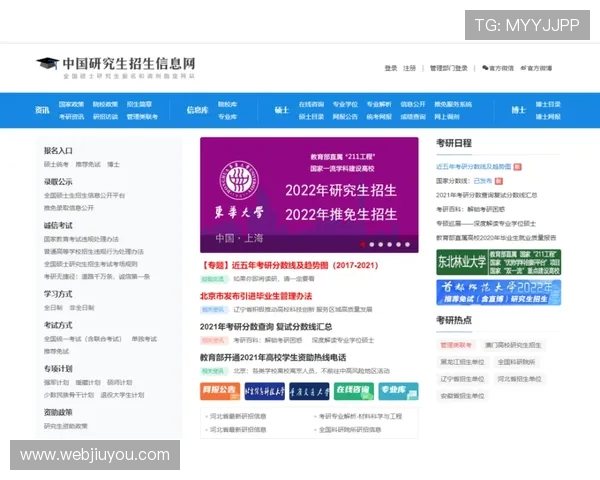Select 院校库 in the nav bar
Viewport: 600px width, 480px height.
(x=227, y=104)
